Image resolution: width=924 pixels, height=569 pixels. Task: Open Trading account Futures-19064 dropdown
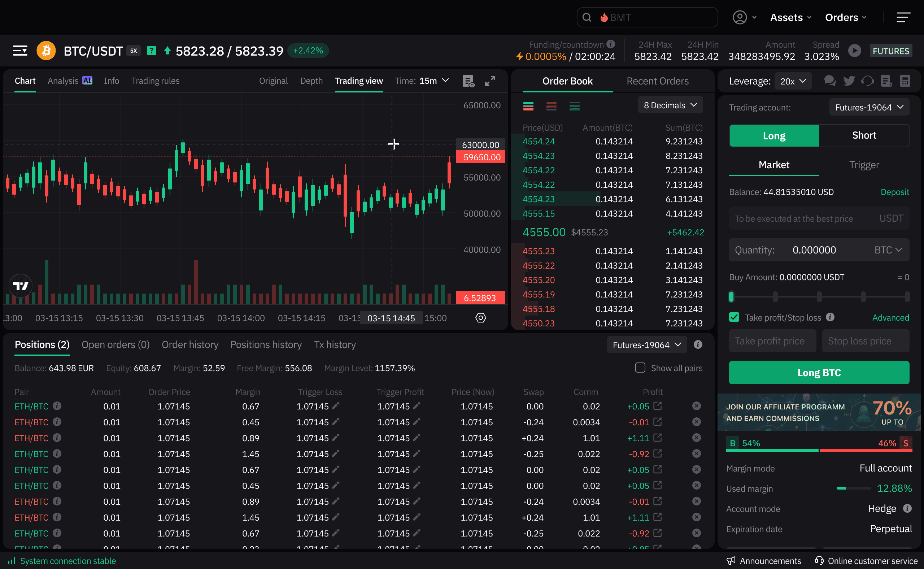click(869, 108)
